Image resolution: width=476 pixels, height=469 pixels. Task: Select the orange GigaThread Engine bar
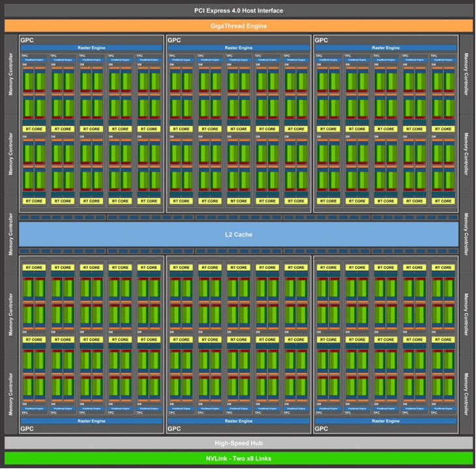point(238,26)
